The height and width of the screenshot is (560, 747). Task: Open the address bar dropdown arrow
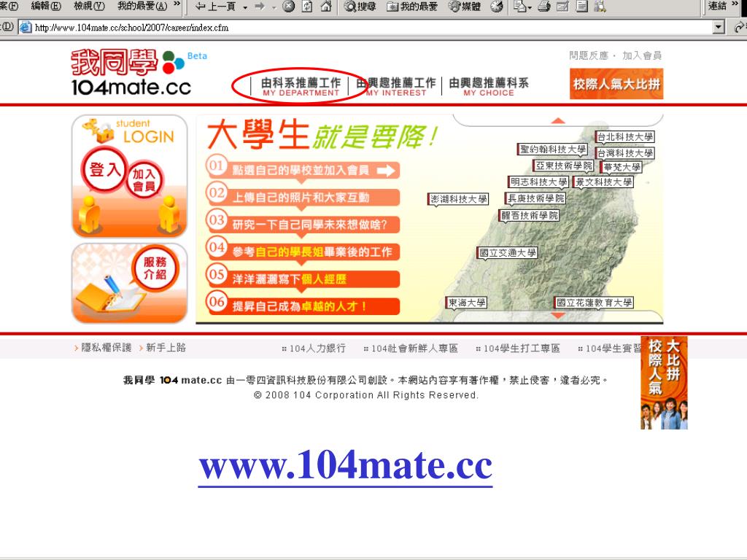tap(719, 28)
